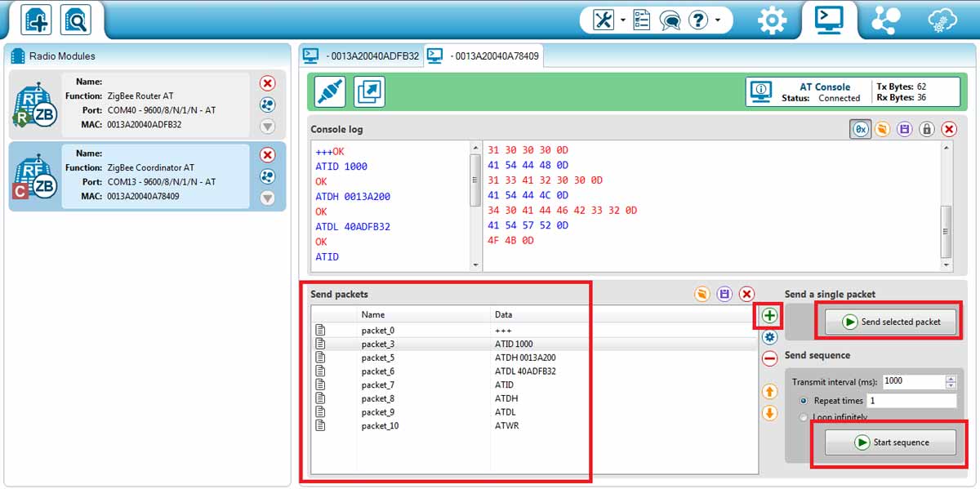Open Network working mode
Viewport: 980px width, 489px height.
click(x=885, y=20)
